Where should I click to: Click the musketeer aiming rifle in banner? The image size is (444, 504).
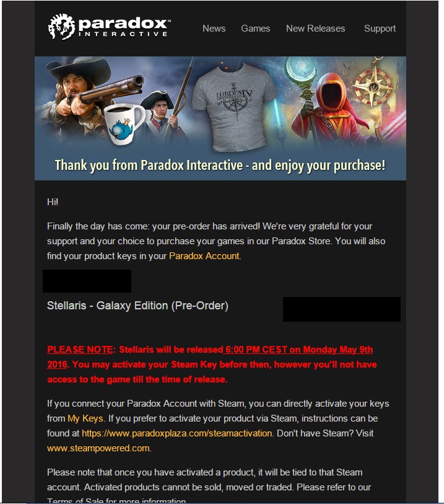[87, 97]
